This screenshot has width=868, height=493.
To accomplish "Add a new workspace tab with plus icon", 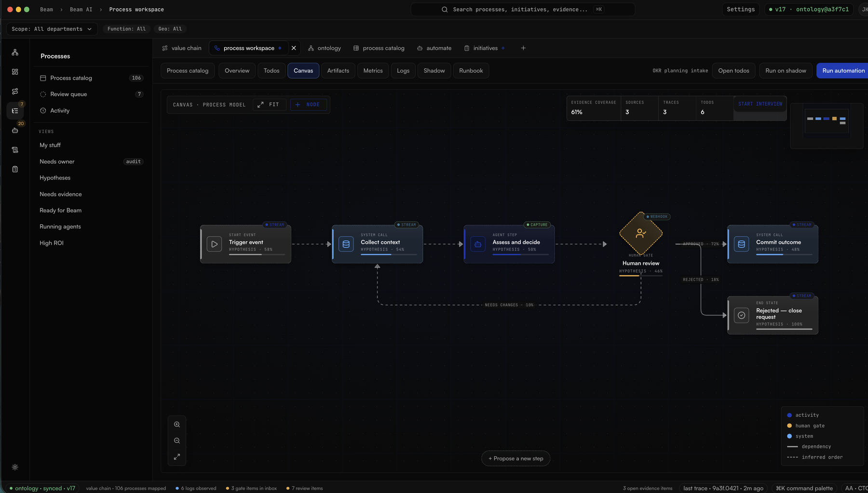I will coord(523,48).
